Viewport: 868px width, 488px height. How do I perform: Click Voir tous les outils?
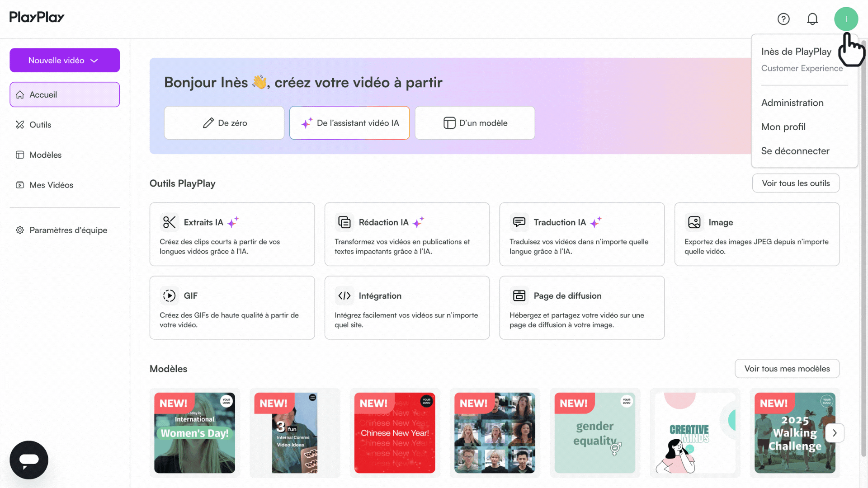[x=796, y=183]
